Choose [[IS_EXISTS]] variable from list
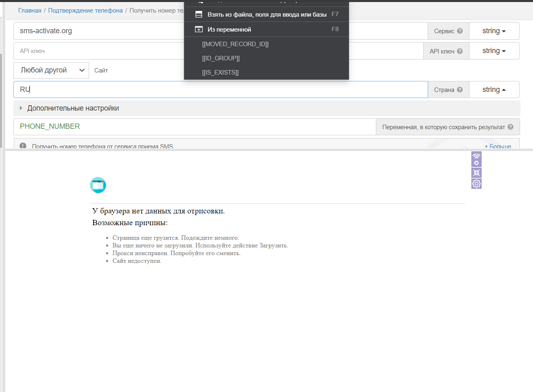 pos(220,72)
